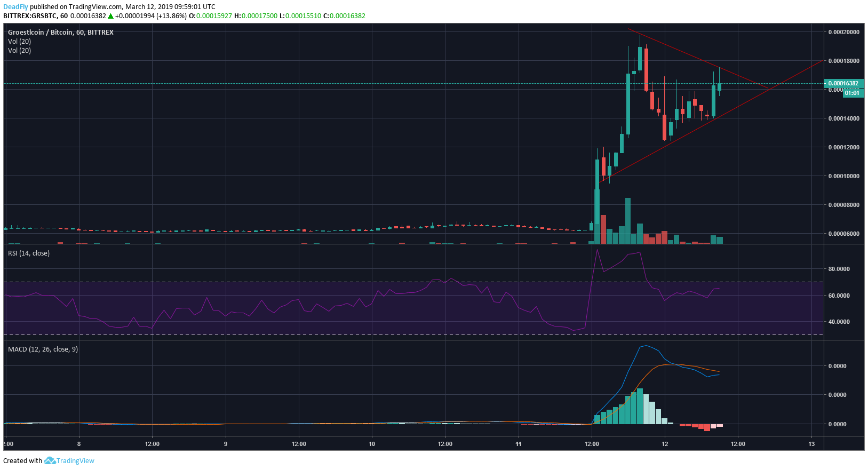Click the opening price value O:0.00015927
Screen dimensions: 868x470
211,16
